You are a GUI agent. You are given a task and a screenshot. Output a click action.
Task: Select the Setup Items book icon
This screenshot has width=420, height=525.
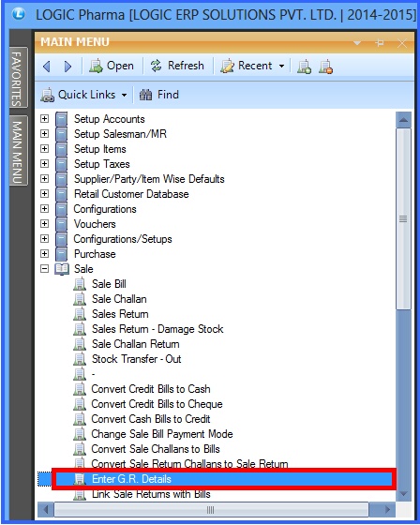point(61,149)
